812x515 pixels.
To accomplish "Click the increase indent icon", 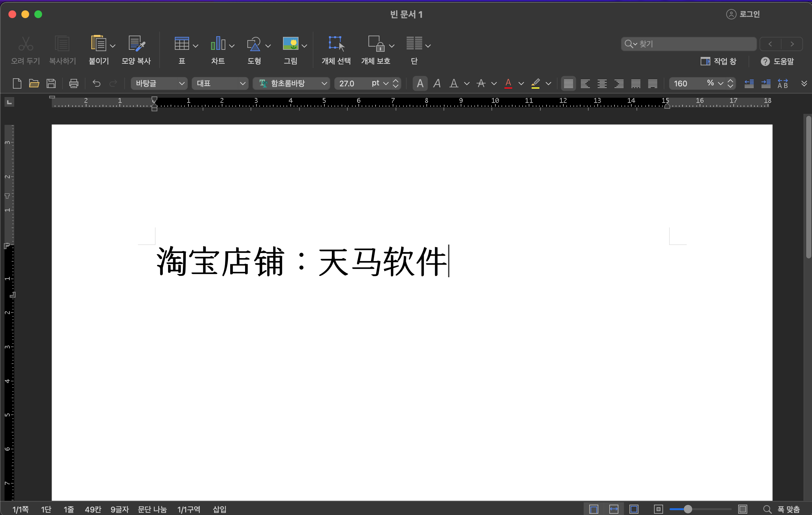I will pyautogui.click(x=766, y=83).
